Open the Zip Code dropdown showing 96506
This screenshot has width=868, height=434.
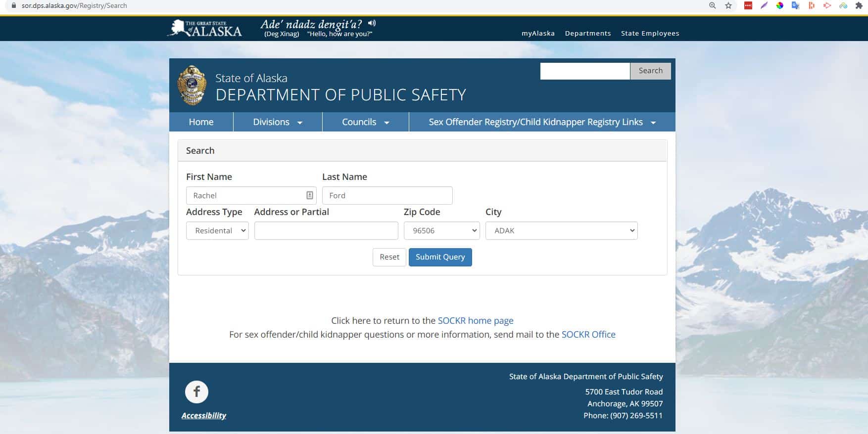pyautogui.click(x=441, y=231)
